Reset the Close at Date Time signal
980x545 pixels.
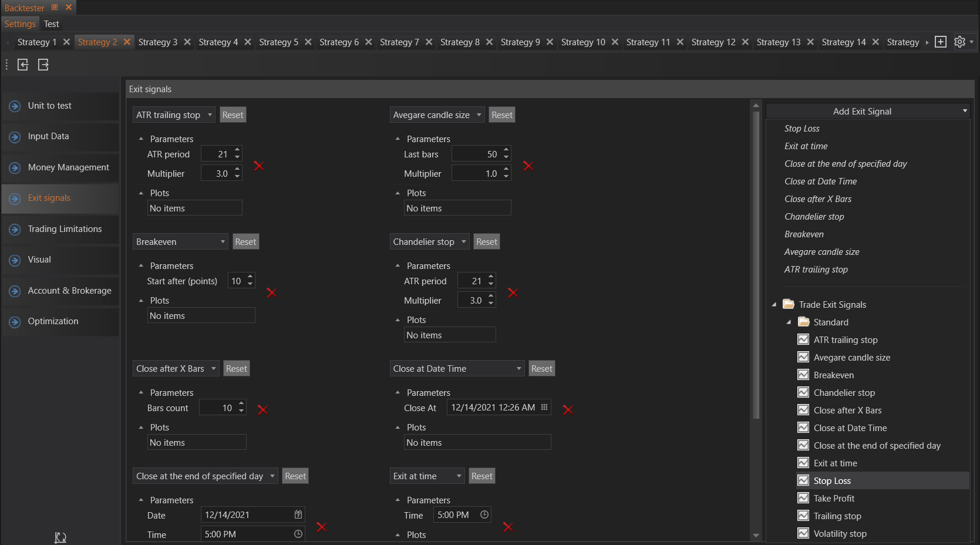tap(541, 369)
